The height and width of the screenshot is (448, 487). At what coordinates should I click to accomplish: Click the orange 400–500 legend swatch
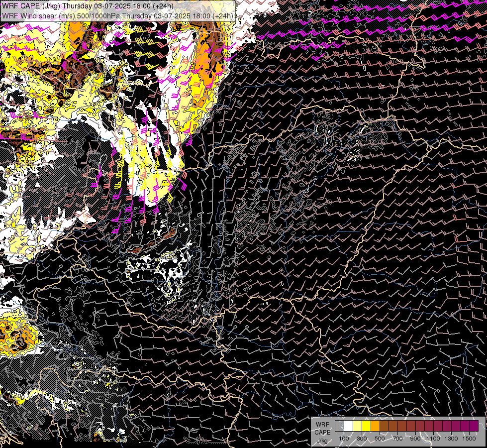(x=375, y=426)
